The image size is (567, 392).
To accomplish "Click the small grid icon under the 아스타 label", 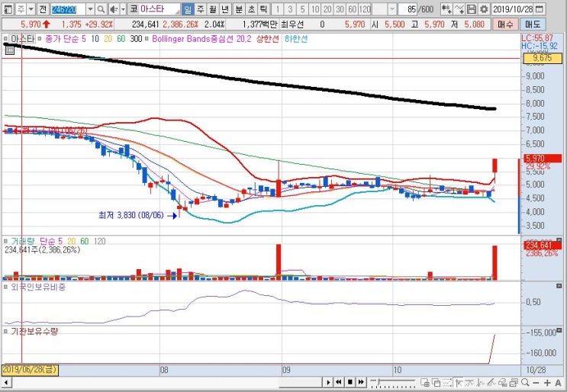I will 10,50.
